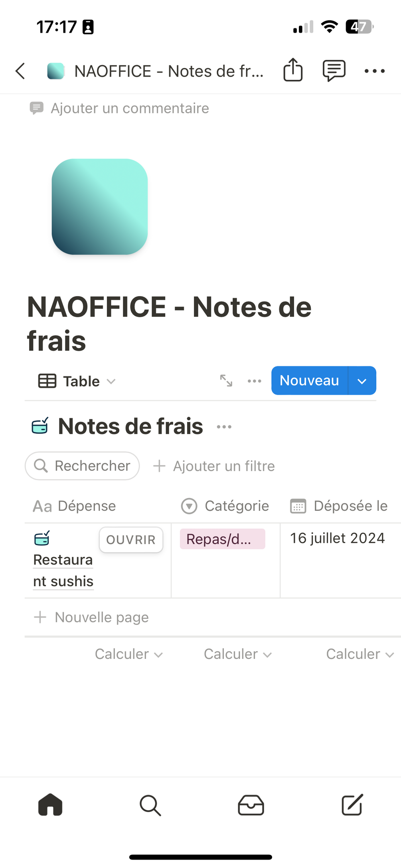The height and width of the screenshot is (868, 401).
Task: Select the Déposée le column header
Action: pyautogui.click(x=339, y=506)
